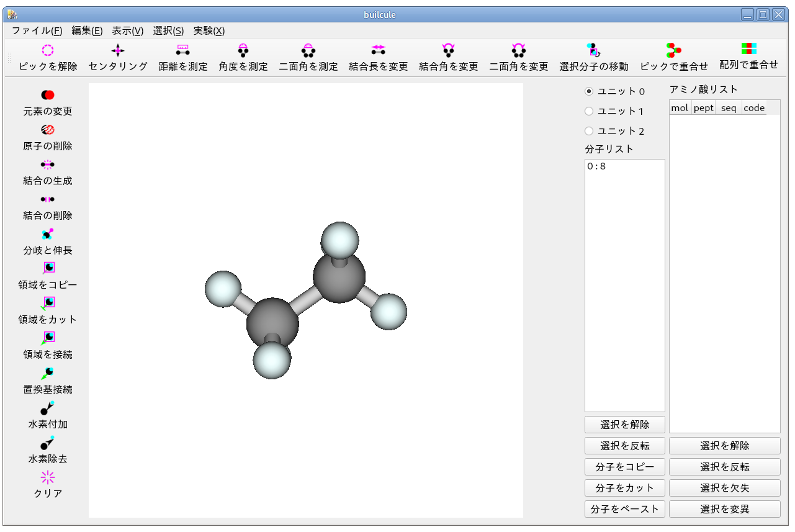Image resolution: width=795 pixels, height=532 pixels.
Task: Activate the 距離を測定 distance measure tool
Action: 182,51
